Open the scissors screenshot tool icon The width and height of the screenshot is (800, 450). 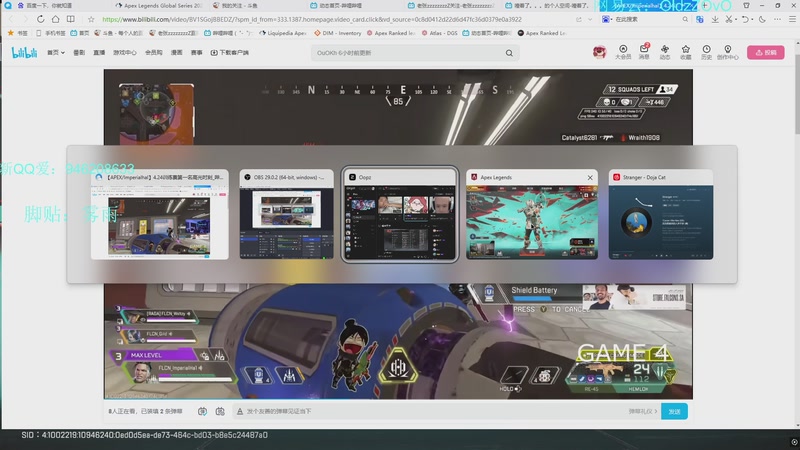pyautogui.click(x=729, y=19)
